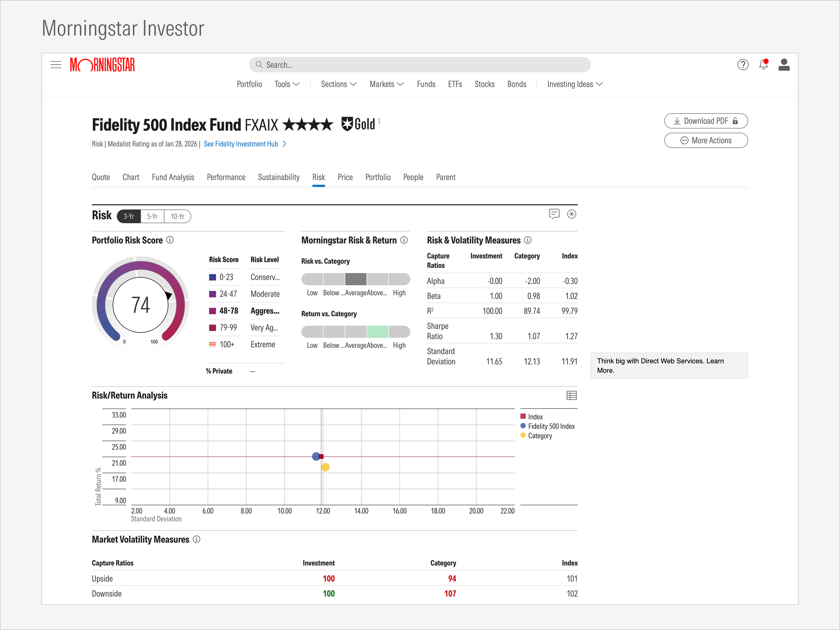Open the hamburger menu icon
This screenshot has height=630, width=840.
(56, 64)
